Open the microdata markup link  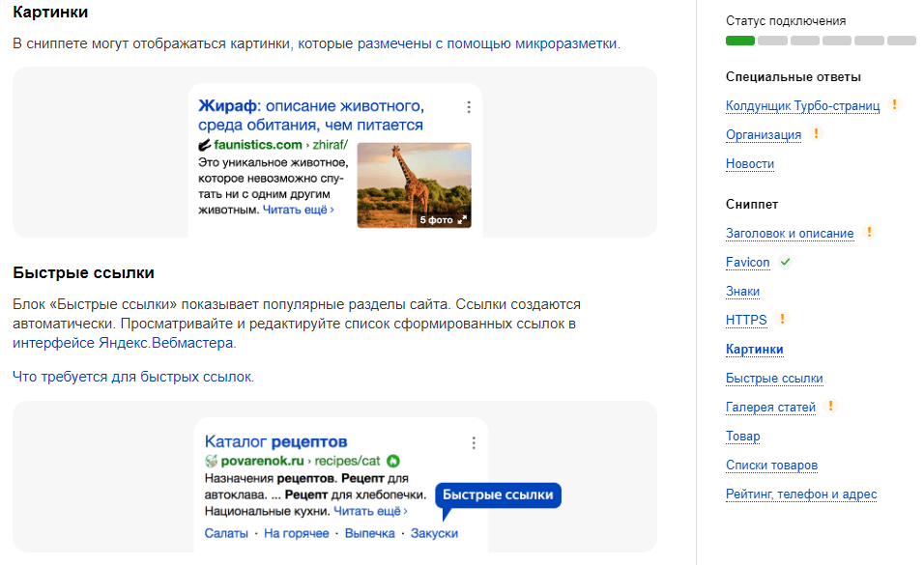(x=487, y=43)
